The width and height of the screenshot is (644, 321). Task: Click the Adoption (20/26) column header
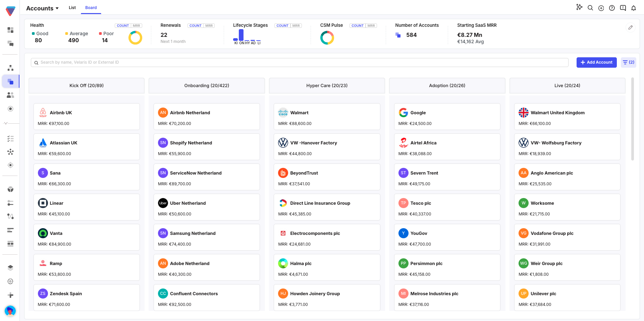(447, 85)
